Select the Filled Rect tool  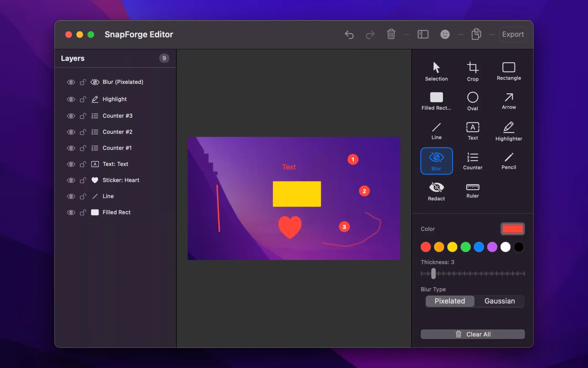point(436,101)
